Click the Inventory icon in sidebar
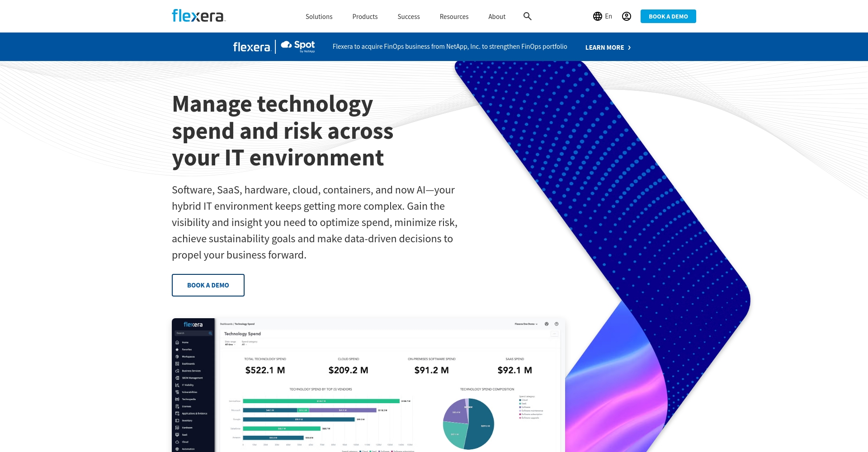Viewport: 868px width, 452px height. pyautogui.click(x=177, y=420)
